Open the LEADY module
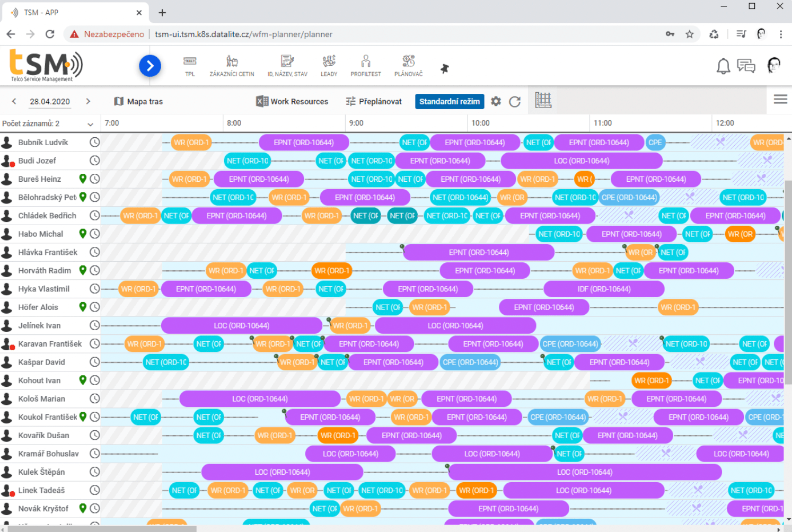 coord(329,66)
